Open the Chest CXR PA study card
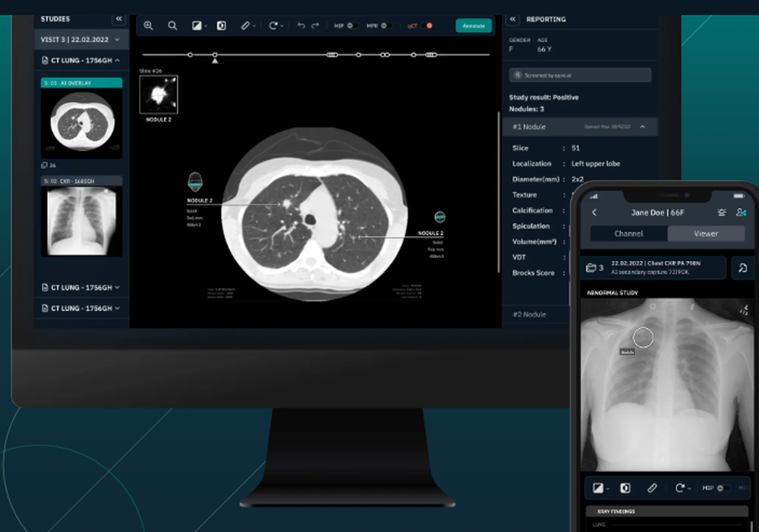The width and height of the screenshot is (759, 532). click(653, 268)
